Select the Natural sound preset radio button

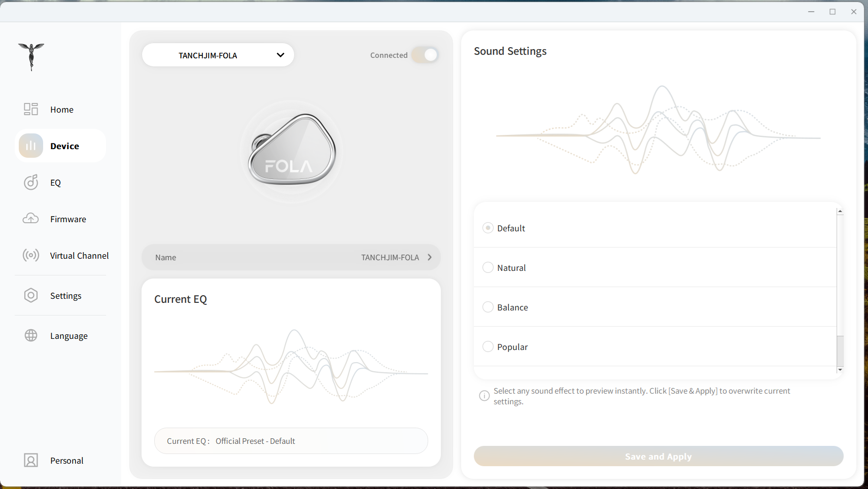pyautogui.click(x=488, y=267)
